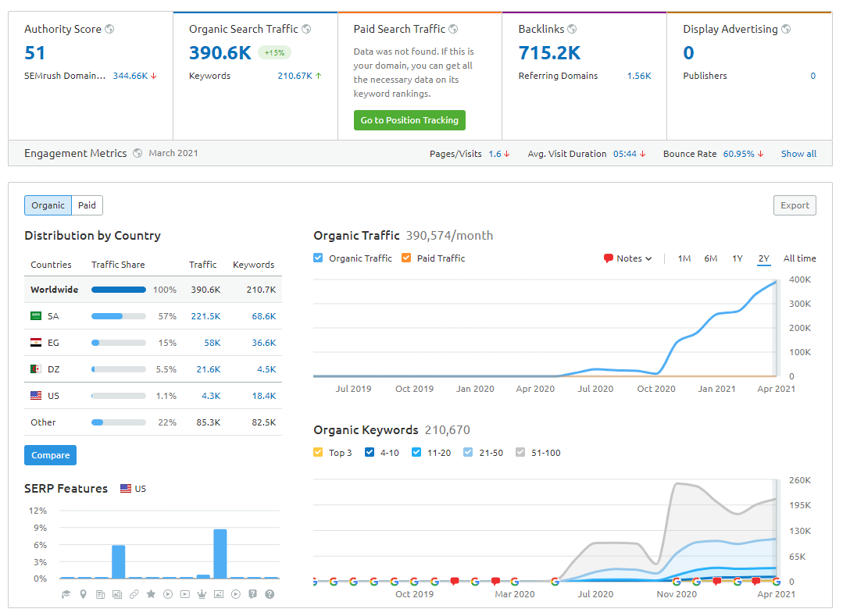The image size is (850, 616).
Task: Click the crown SERP feature icon
Action: (x=202, y=594)
